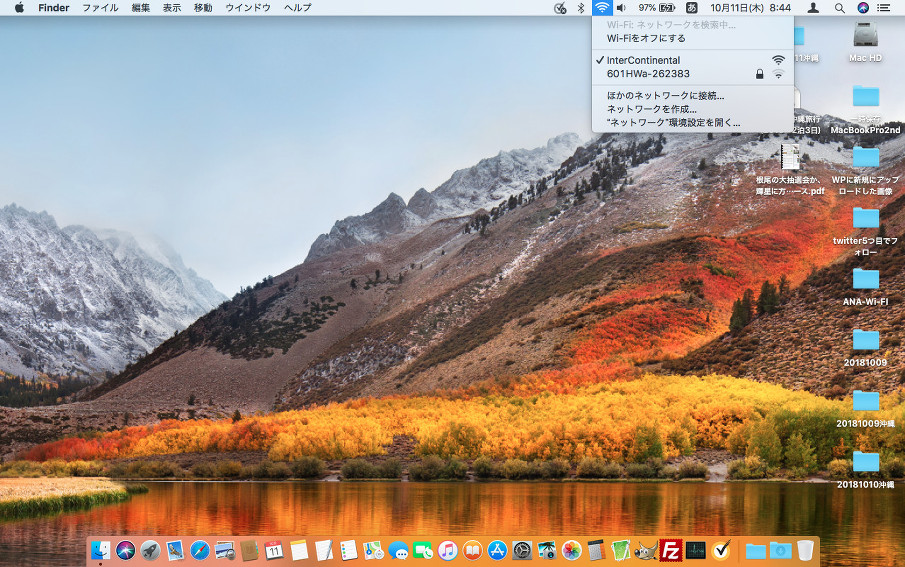
Task: Open the ファイル menu
Action: pos(100,8)
